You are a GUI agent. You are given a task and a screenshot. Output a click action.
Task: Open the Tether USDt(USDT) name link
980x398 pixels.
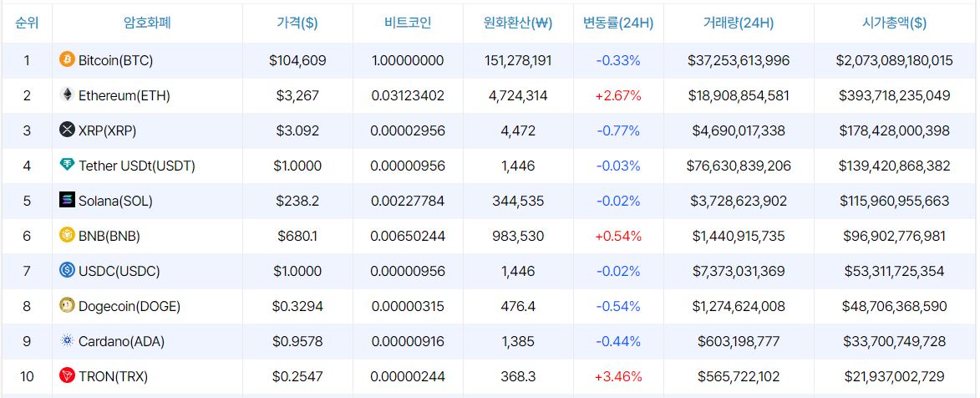click(x=137, y=166)
